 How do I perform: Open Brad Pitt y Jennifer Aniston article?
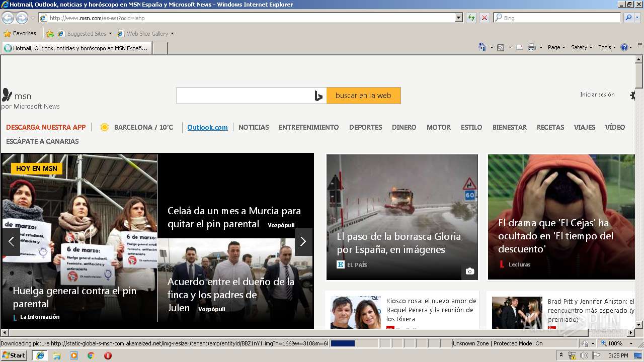click(591, 310)
